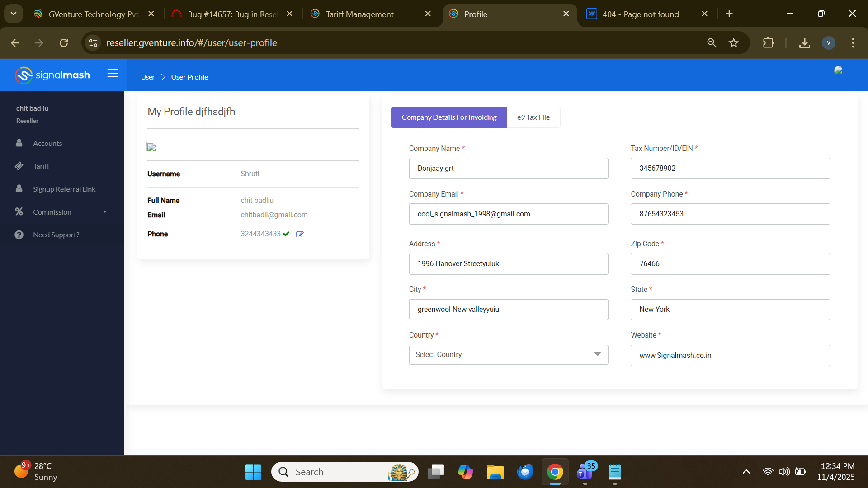Open the Select Country dropdown

(508, 355)
